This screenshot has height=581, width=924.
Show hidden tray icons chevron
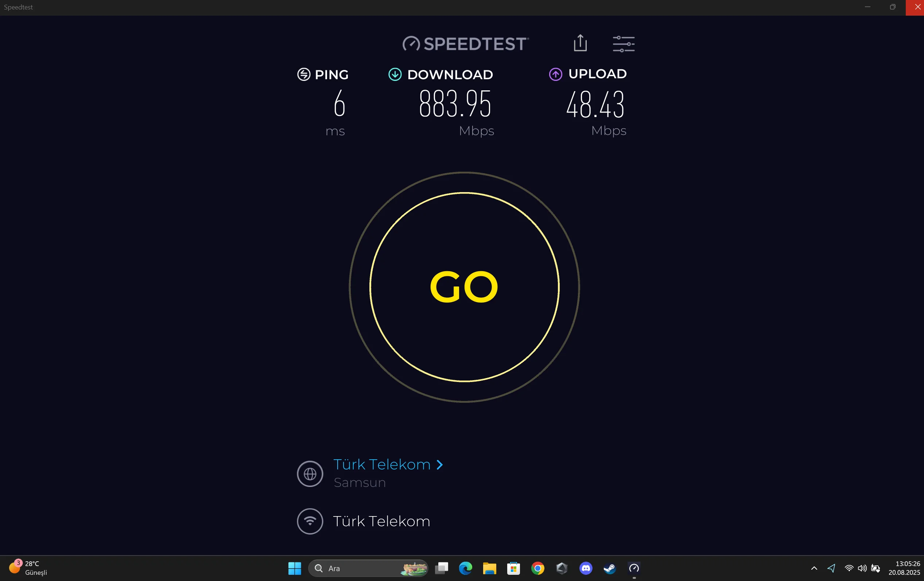click(x=814, y=568)
